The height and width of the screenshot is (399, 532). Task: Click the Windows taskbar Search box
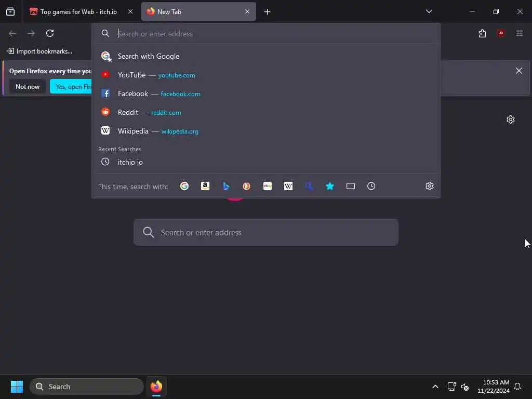click(87, 387)
